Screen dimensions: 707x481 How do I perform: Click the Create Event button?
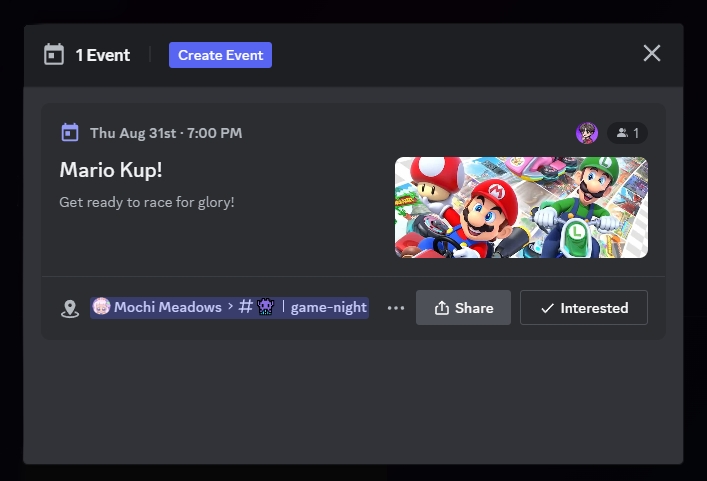tap(220, 55)
